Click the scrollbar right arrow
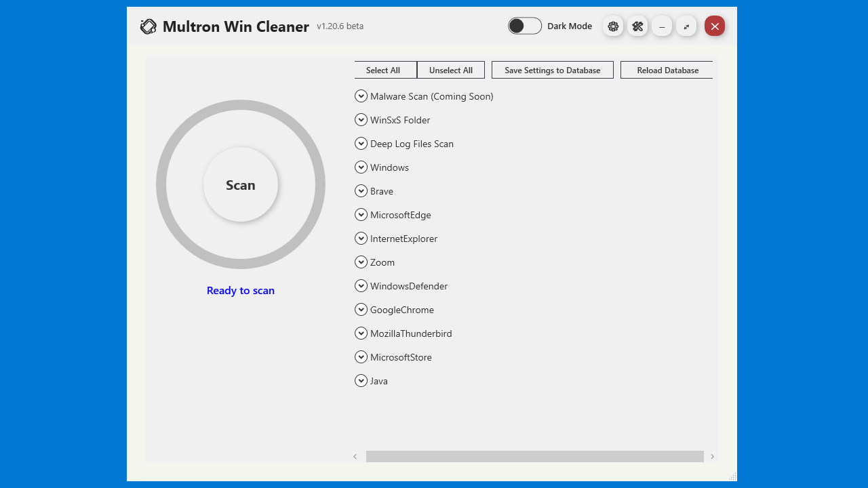This screenshot has width=868, height=488. point(712,457)
